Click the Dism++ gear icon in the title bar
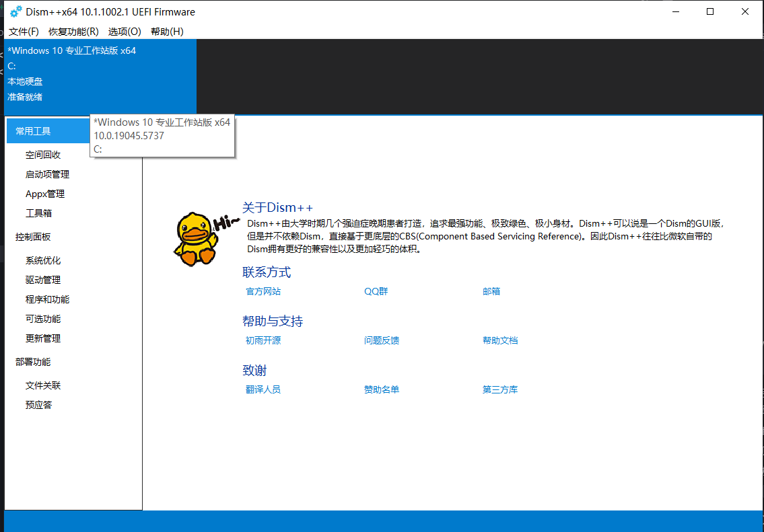This screenshot has width=764, height=532. (16, 11)
